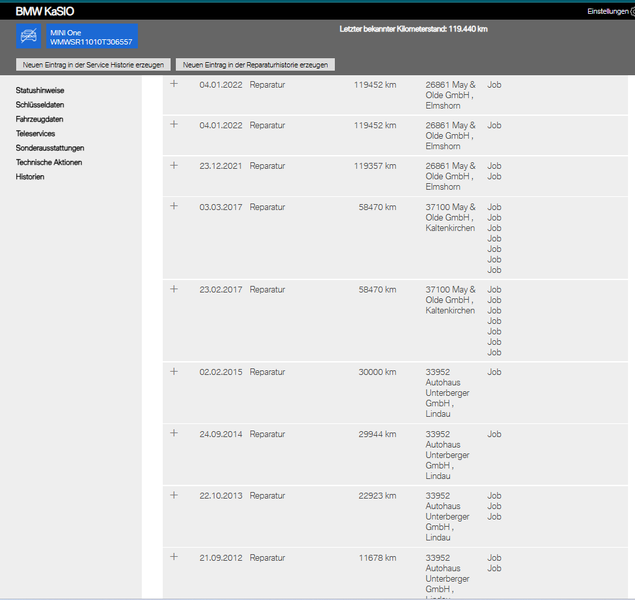635x600 pixels.
Task: Create new entry in Service Historie
Action: pyautogui.click(x=93, y=65)
